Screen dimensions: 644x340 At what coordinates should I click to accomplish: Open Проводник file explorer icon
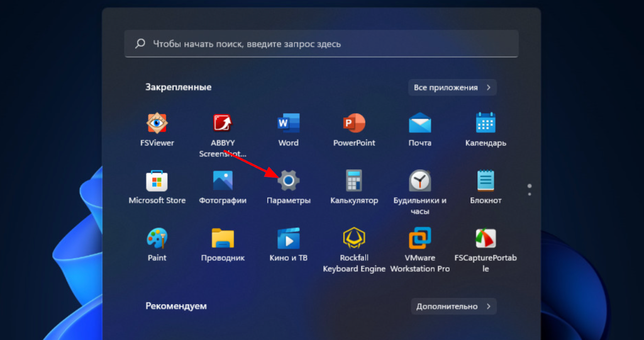point(223,238)
